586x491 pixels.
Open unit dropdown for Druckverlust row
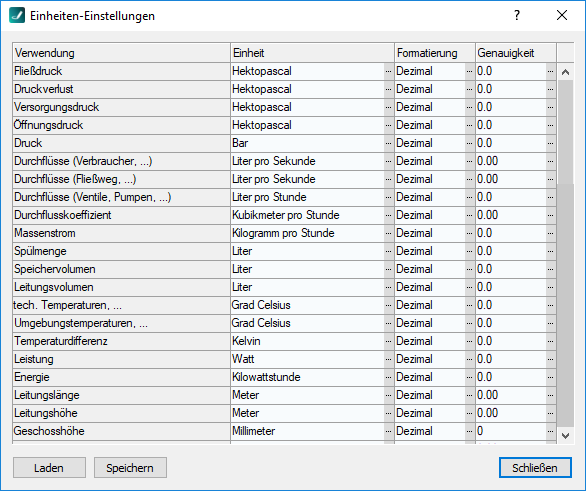pos(389,89)
